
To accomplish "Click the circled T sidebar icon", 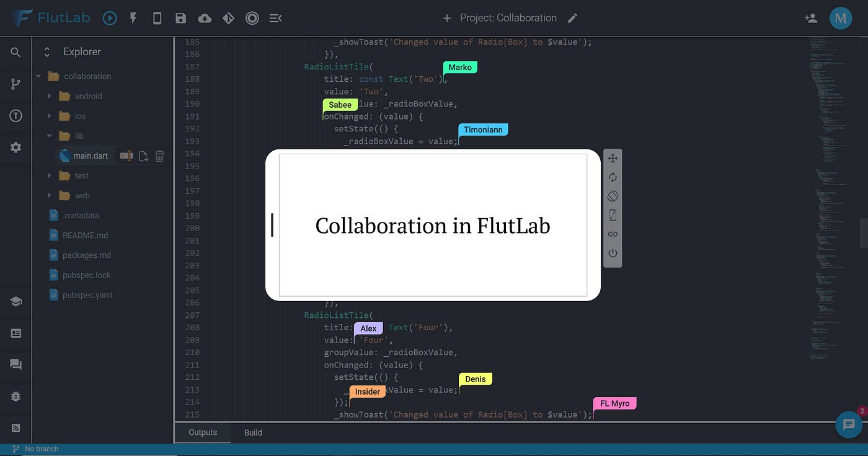I will [15, 116].
